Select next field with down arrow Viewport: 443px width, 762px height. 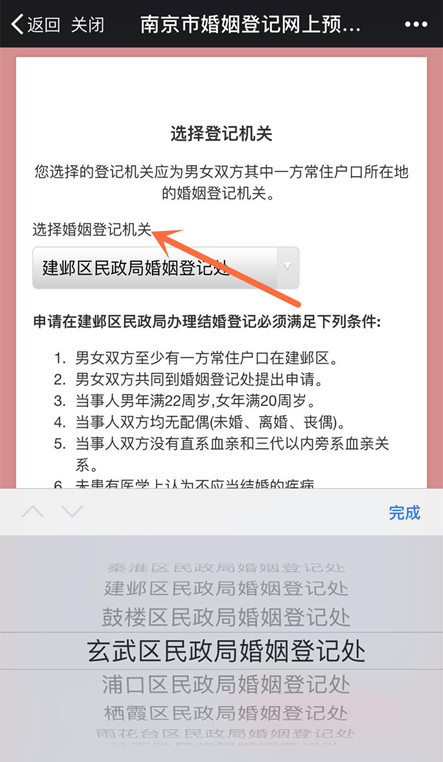(x=72, y=512)
